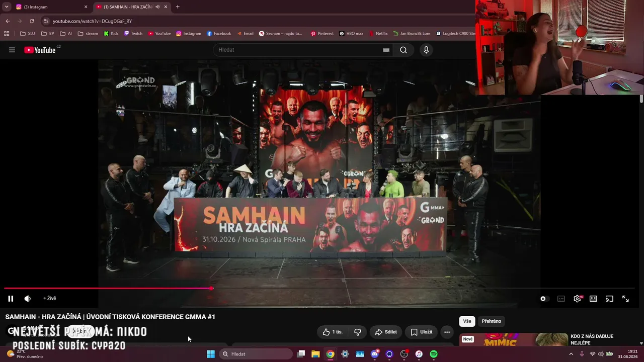Open the SLU bookmarks folder
The height and width of the screenshot is (362, 644).
click(28, 34)
